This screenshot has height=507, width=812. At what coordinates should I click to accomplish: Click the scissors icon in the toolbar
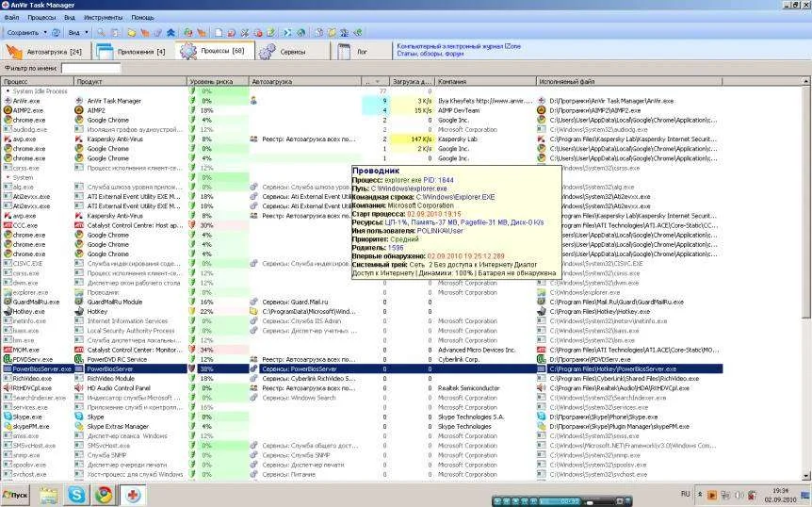tap(245, 33)
